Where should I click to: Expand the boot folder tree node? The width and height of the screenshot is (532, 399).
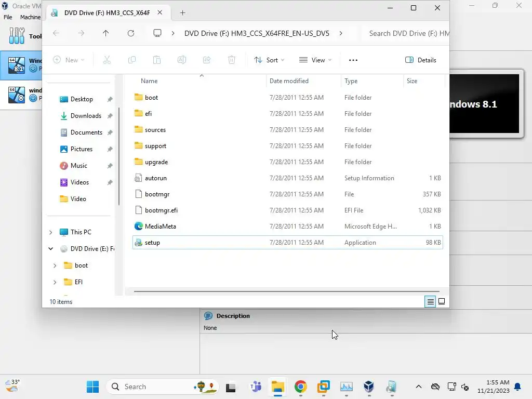tap(55, 265)
